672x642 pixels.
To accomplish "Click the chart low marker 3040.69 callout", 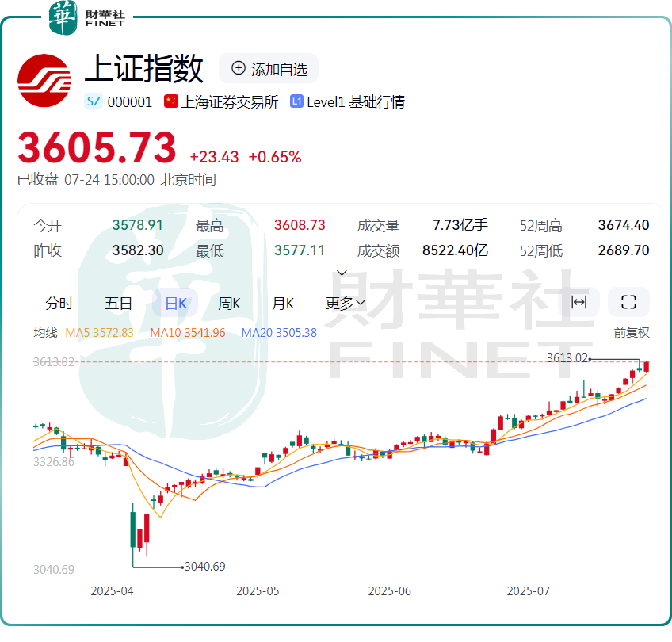I will click(x=205, y=567).
